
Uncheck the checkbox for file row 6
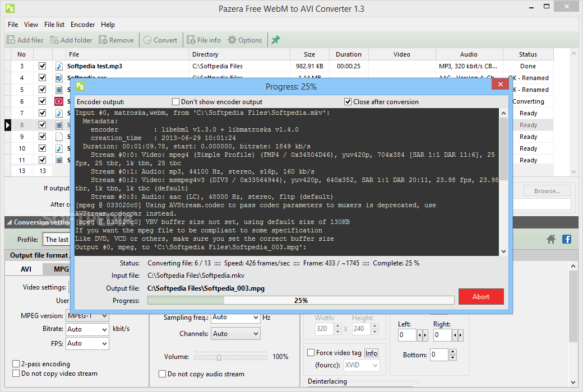click(43, 101)
